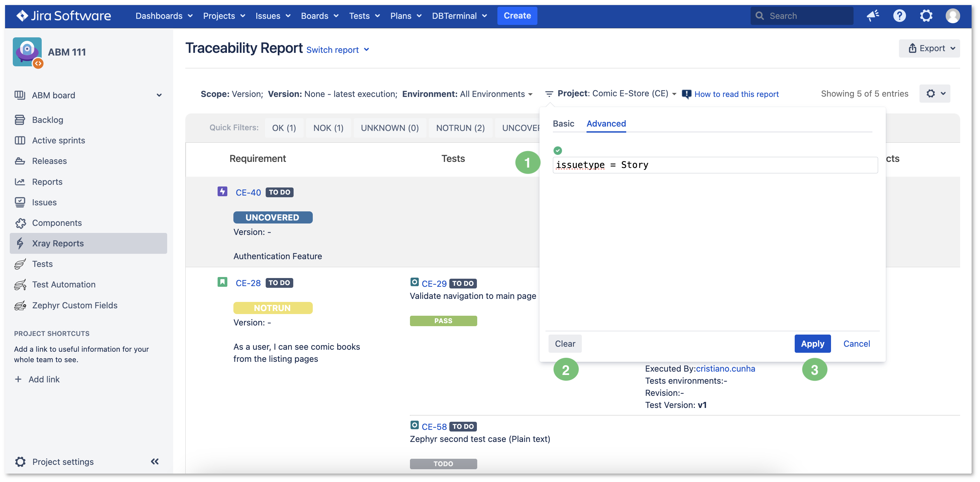Open the Project: Comic E-Store dropdown

click(x=617, y=94)
